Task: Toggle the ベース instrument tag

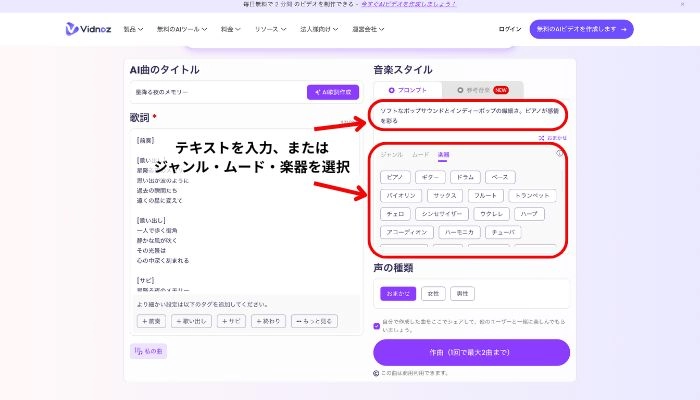Action: (x=500, y=177)
